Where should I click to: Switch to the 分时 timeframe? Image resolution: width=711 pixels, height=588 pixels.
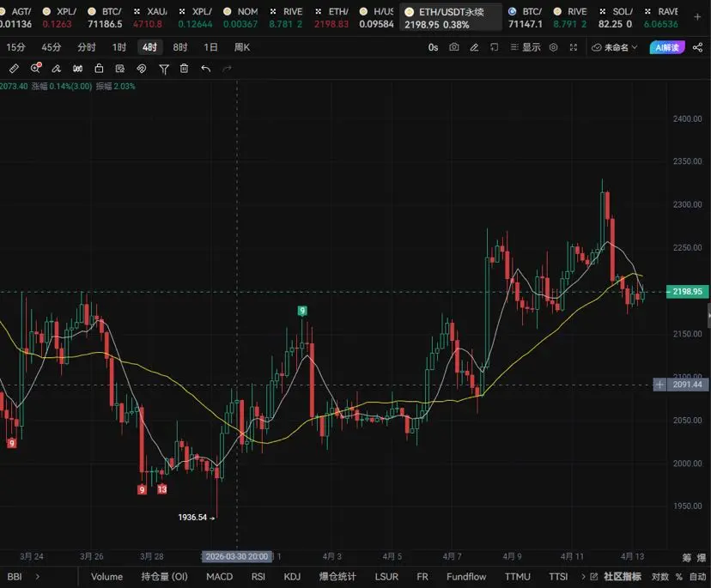[x=87, y=47]
